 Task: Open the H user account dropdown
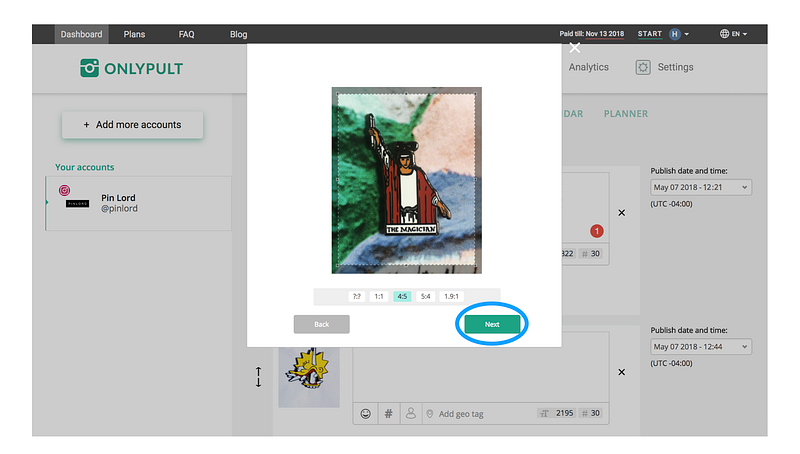click(679, 34)
